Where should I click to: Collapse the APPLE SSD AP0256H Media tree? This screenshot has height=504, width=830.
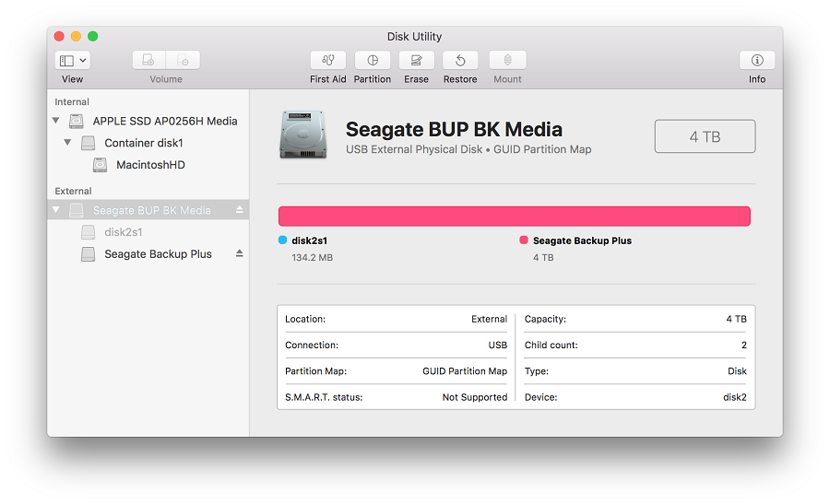click(x=56, y=121)
